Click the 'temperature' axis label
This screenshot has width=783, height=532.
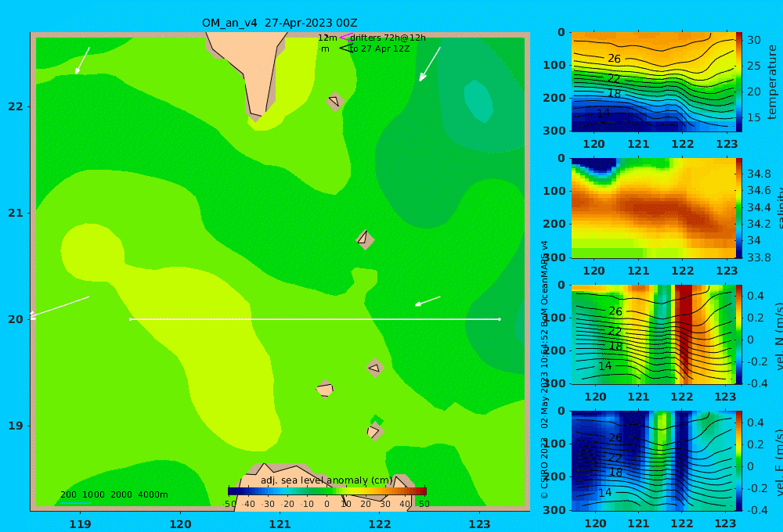772,82
